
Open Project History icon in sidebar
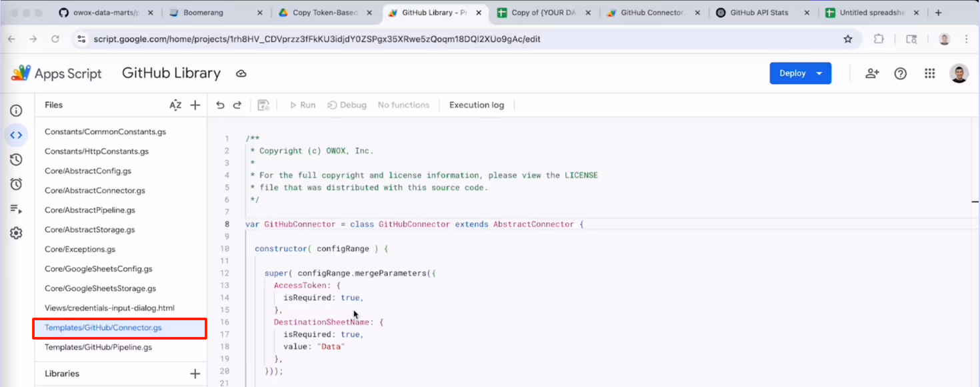click(x=16, y=159)
